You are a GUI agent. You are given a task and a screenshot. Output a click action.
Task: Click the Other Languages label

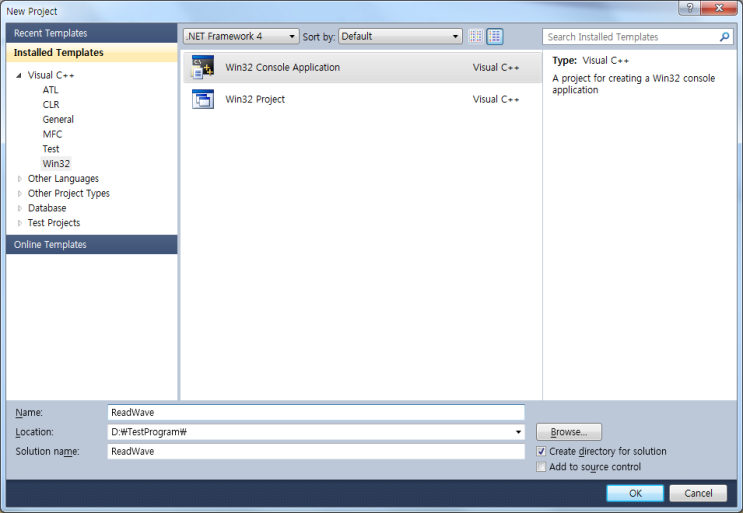[x=63, y=179]
